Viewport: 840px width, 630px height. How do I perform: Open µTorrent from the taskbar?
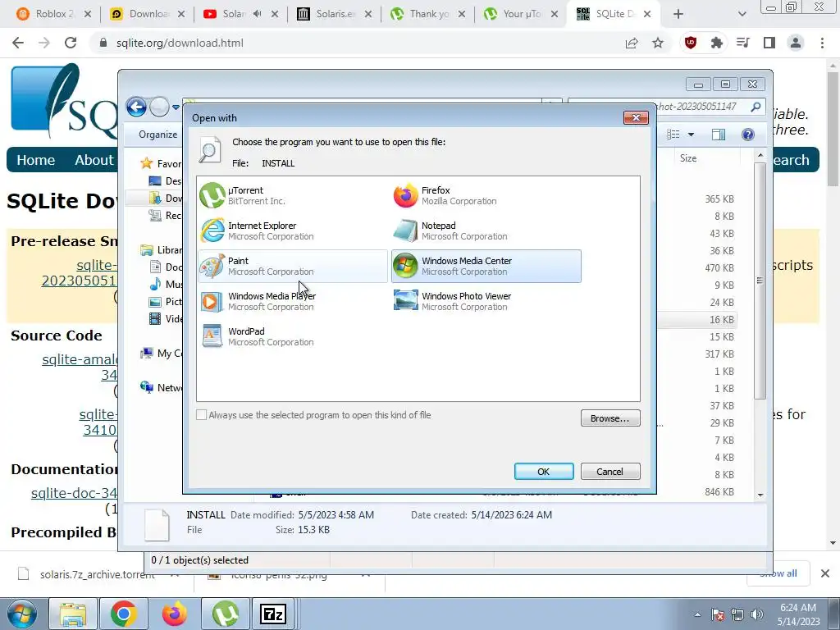pyautogui.click(x=225, y=614)
